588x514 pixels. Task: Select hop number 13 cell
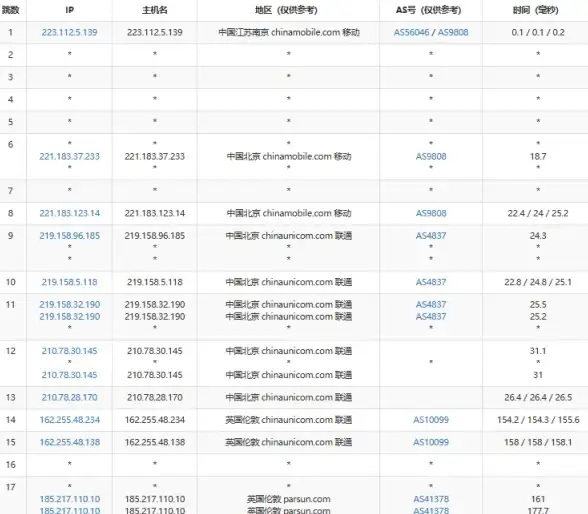click(x=11, y=397)
